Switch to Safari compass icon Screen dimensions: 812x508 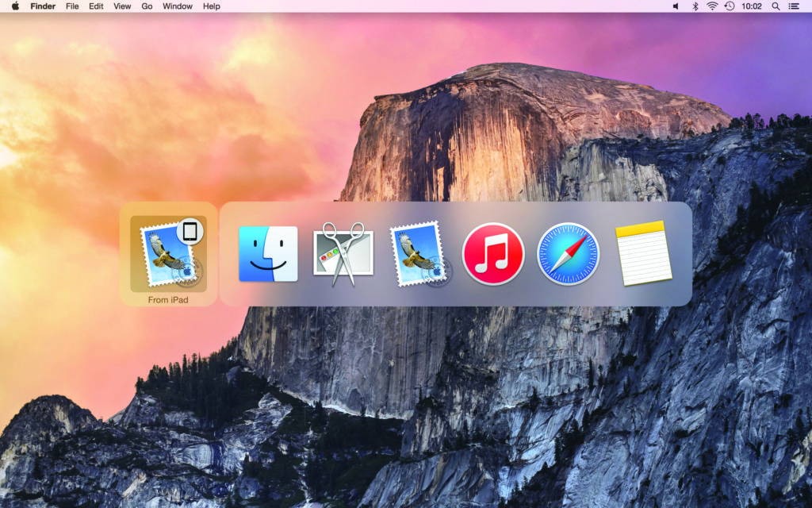click(x=568, y=254)
